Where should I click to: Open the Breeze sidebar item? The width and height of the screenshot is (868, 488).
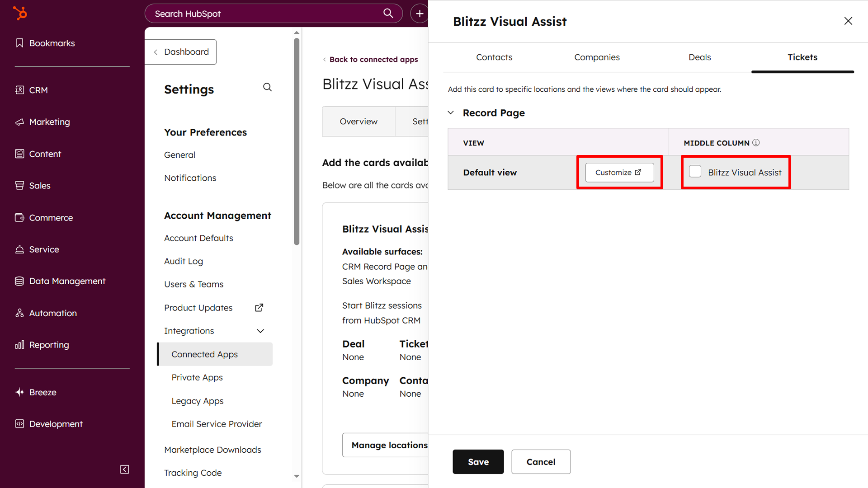[43, 392]
